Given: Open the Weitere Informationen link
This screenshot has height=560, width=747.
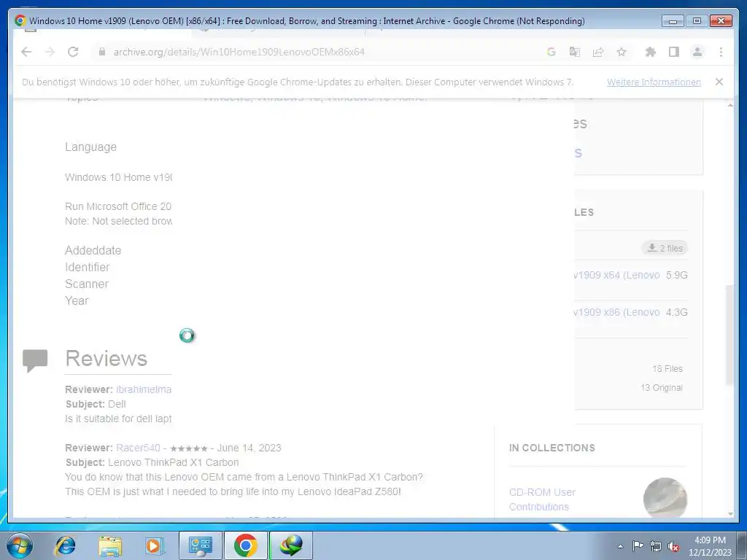Looking at the screenshot, I should 654,82.
